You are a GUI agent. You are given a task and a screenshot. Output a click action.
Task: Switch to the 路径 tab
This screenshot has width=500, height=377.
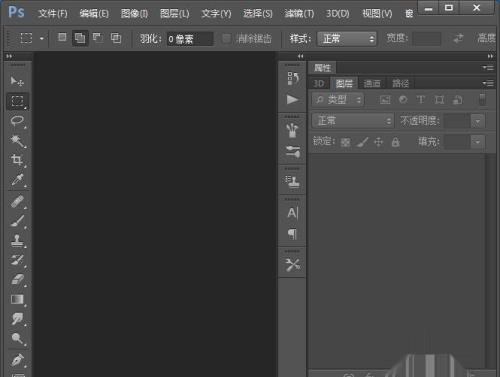click(400, 83)
